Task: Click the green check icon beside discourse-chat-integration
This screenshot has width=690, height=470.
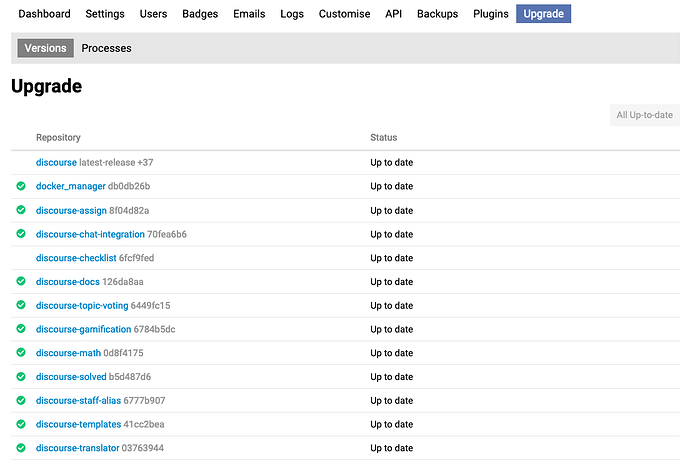Action: (21, 233)
